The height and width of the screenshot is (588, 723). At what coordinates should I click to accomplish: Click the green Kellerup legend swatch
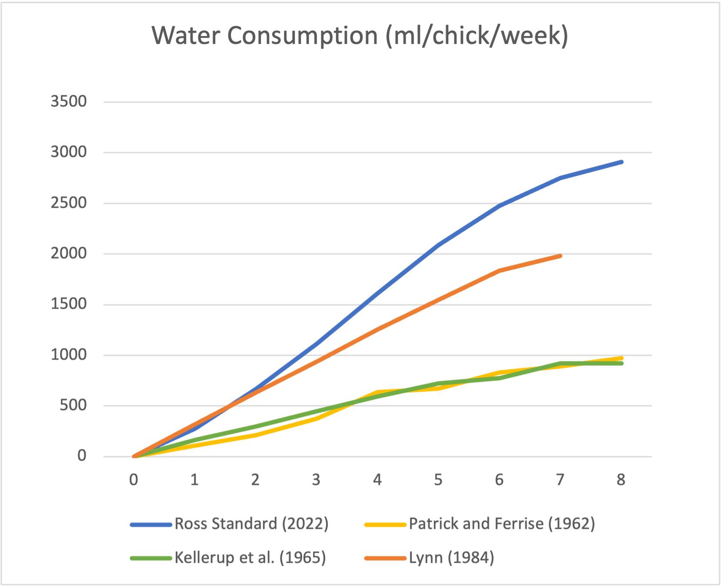coord(151,558)
